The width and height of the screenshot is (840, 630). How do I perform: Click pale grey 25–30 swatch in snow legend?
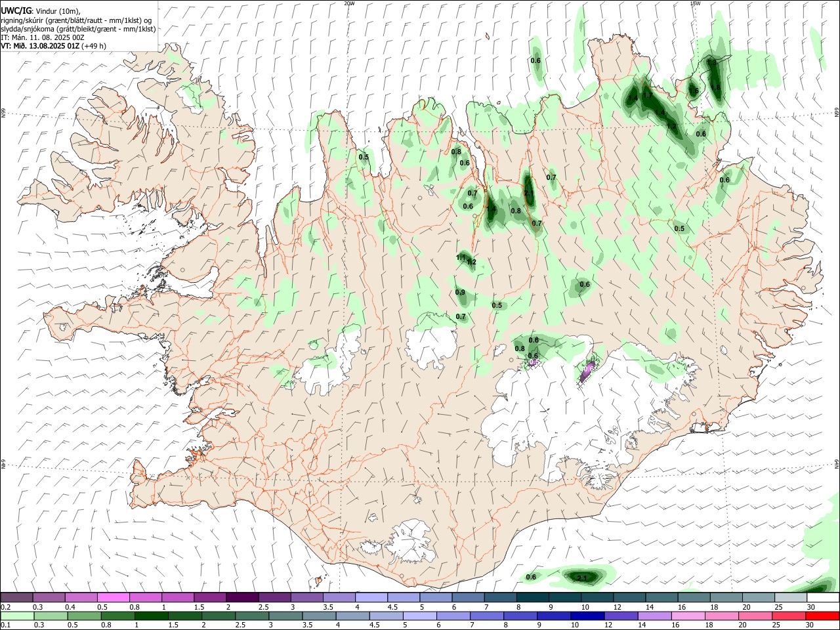pyautogui.click(x=791, y=597)
